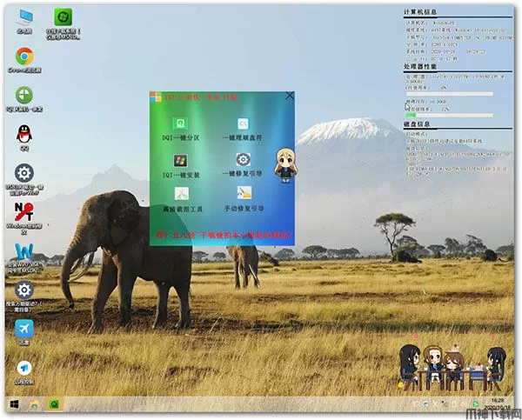522x420 pixels.
Task: Click the chibi girls at table widget
Action: coord(453,368)
